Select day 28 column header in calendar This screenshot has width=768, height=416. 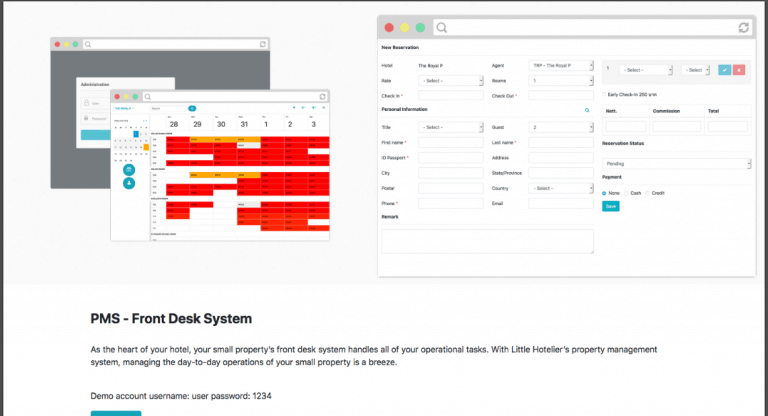coord(174,124)
